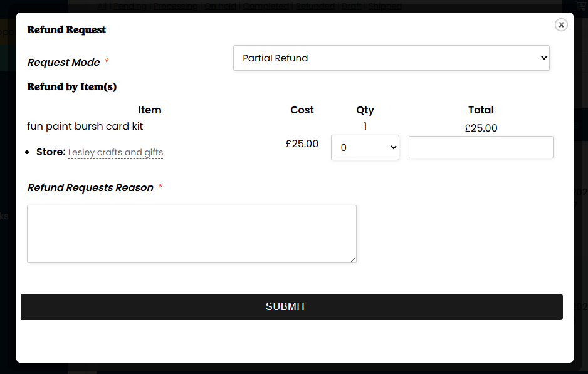Click the refund total amount field
Image resolution: width=588 pixels, height=374 pixels.
[x=481, y=147]
